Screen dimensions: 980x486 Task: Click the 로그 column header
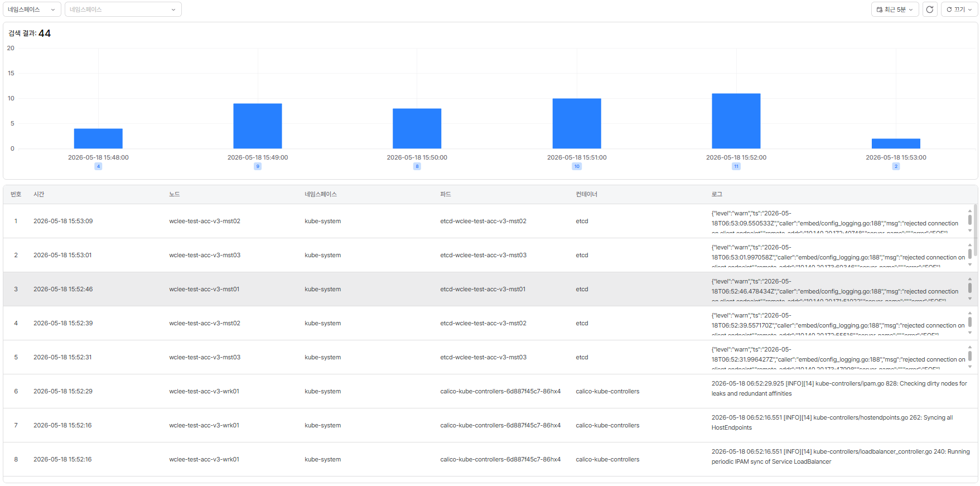click(717, 194)
